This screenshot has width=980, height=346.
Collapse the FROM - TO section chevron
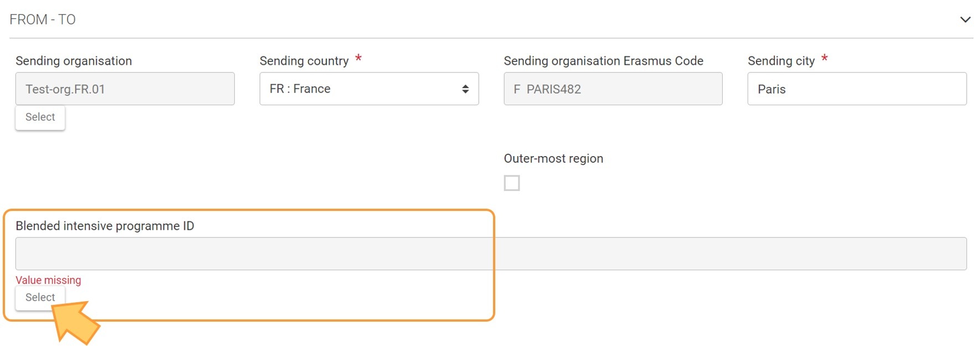[965, 19]
